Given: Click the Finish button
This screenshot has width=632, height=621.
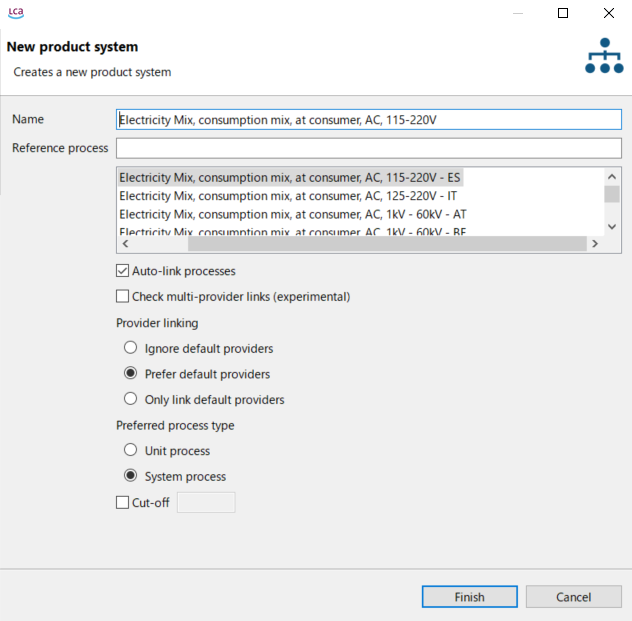Looking at the screenshot, I should pos(470,597).
